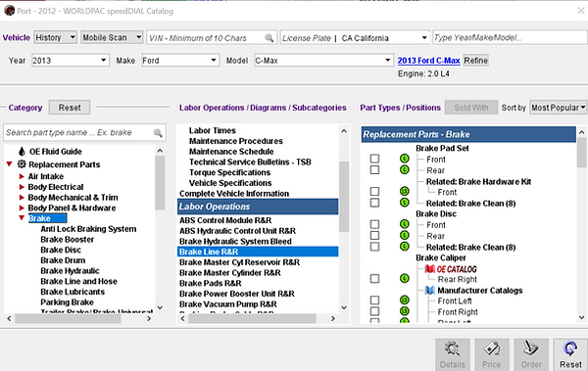Check the Caliper Rear Right checkbox

coord(374,278)
